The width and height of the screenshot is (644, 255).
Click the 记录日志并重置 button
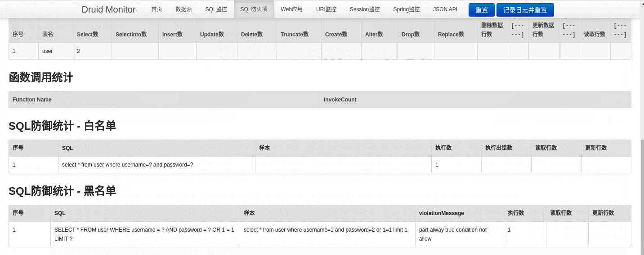coord(525,10)
